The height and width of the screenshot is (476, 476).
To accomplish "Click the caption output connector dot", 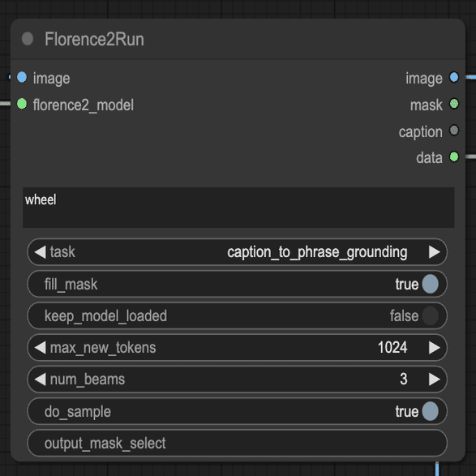I will pyautogui.click(x=454, y=131).
